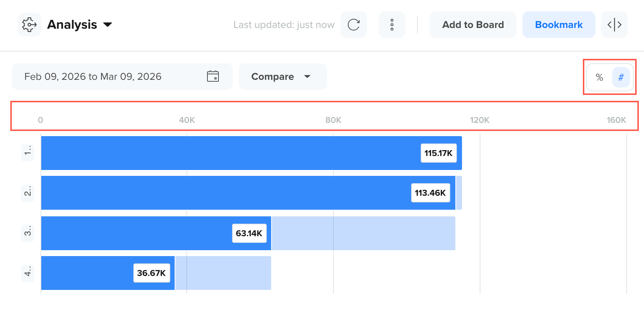Image resolution: width=644 pixels, height=312 pixels.
Task: Open the three-dot more options menu
Action: [x=392, y=25]
